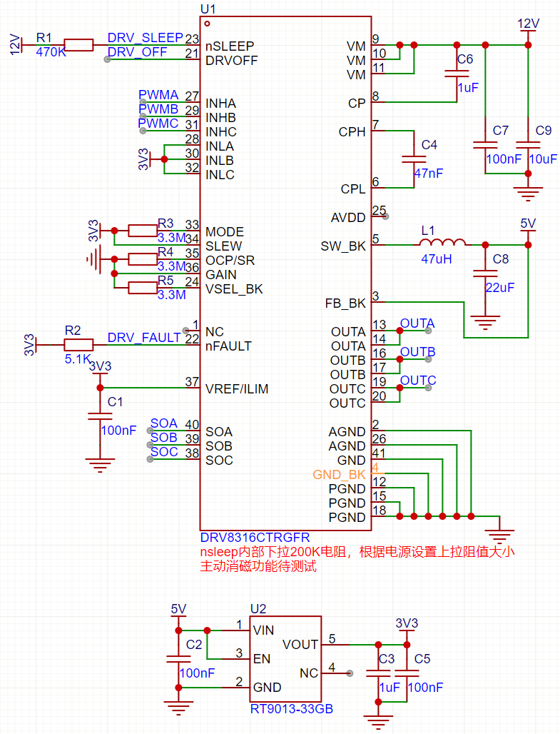
Task: Click SW_BK pin name
Action: click(x=343, y=246)
